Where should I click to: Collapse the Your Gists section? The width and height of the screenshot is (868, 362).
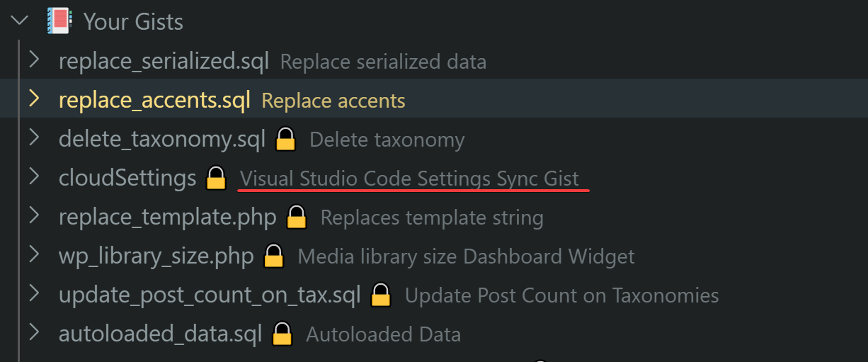20,21
